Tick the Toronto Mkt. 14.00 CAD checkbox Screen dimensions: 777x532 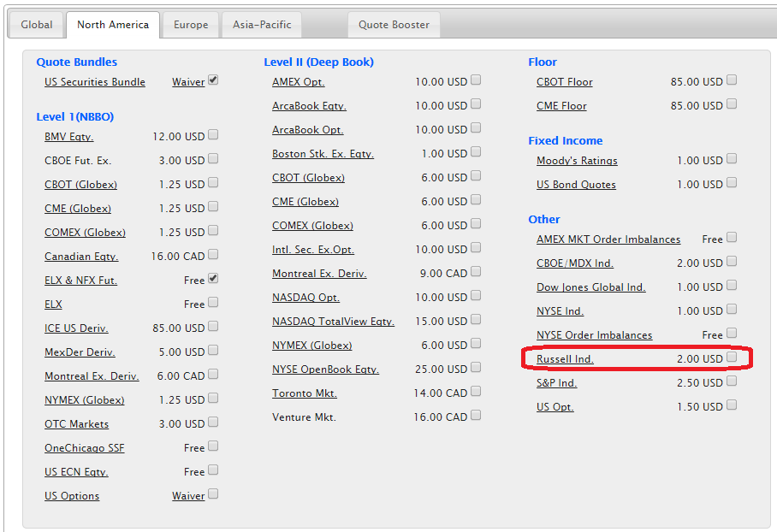point(476,392)
